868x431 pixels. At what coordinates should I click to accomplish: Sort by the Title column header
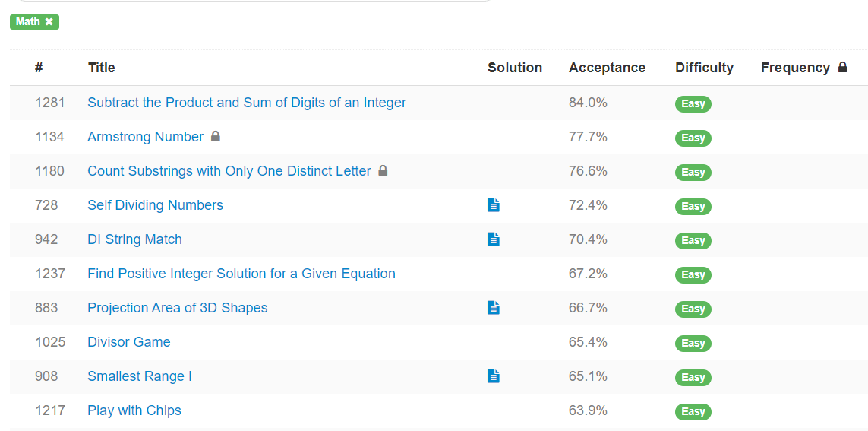point(101,68)
